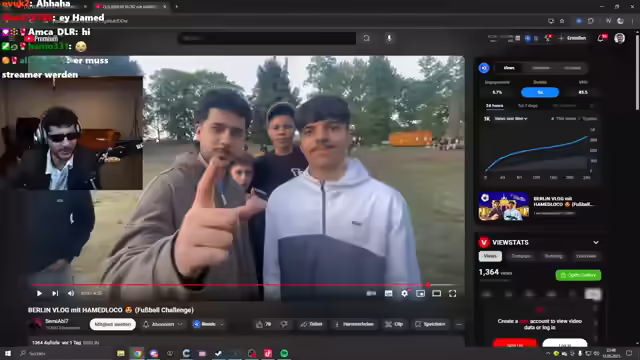The image size is (640, 360).
Task: Open File Explorer from taskbar
Action: pyautogui.click(x=121, y=353)
